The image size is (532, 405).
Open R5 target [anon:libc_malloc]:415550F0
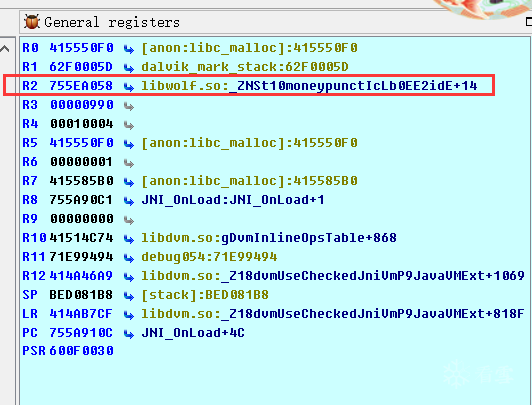click(x=249, y=143)
